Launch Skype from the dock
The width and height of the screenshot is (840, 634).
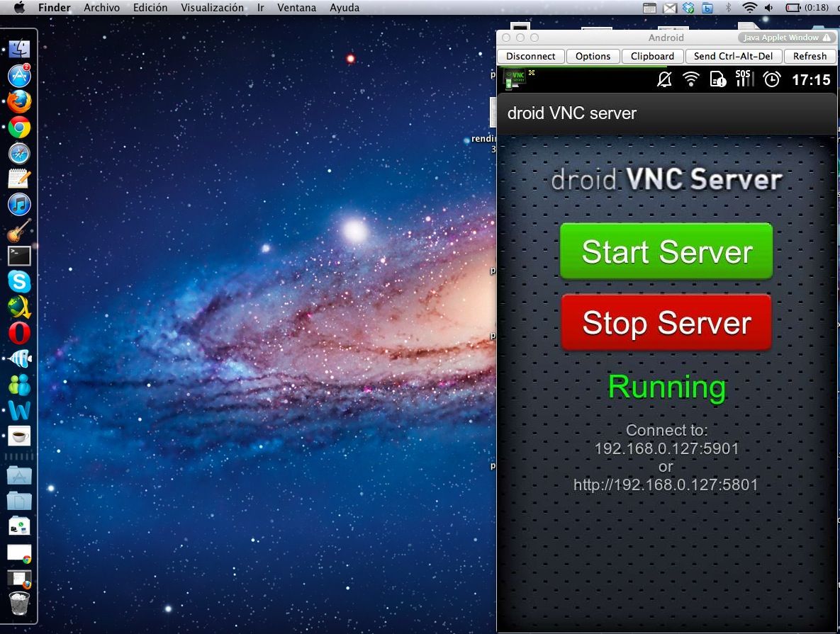[19, 281]
